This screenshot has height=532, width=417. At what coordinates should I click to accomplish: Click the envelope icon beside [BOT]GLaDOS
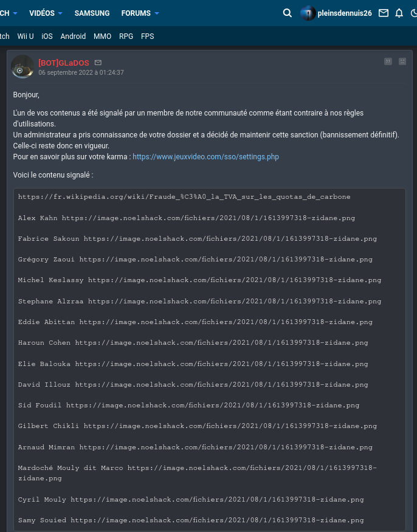coord(98,63)
